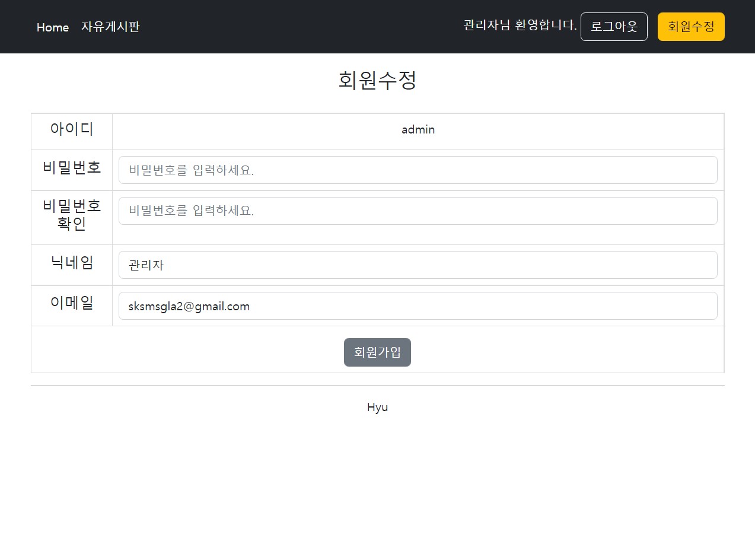755x560 pixels.
Task: Click the 비밀번호 확인 row label
Action: pyautogui.click(x=71, y=217)
